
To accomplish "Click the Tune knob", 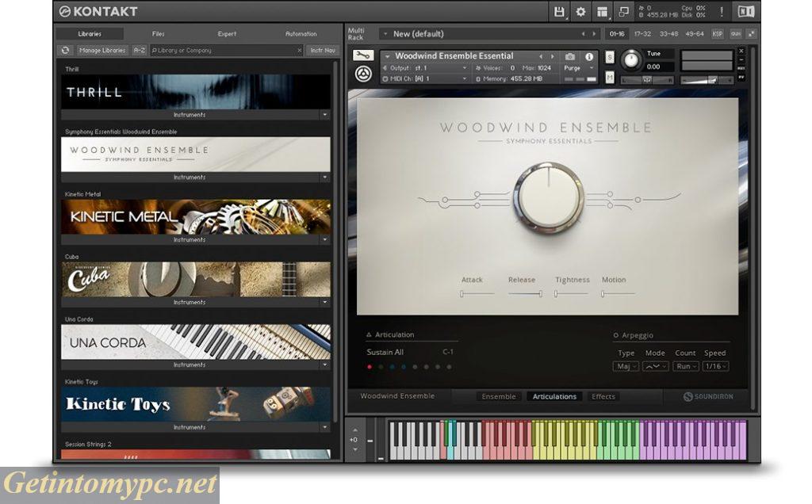I will pyautogui.click(x=630, y=60).
